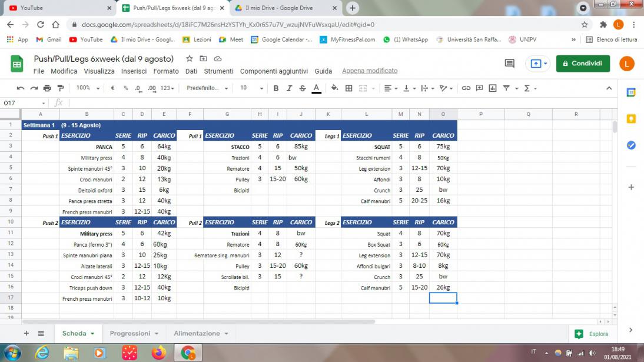The height and width of the screenshot is (362, 644).
Task: Open the all sheets list icon
Action: [x=41, y=333]
